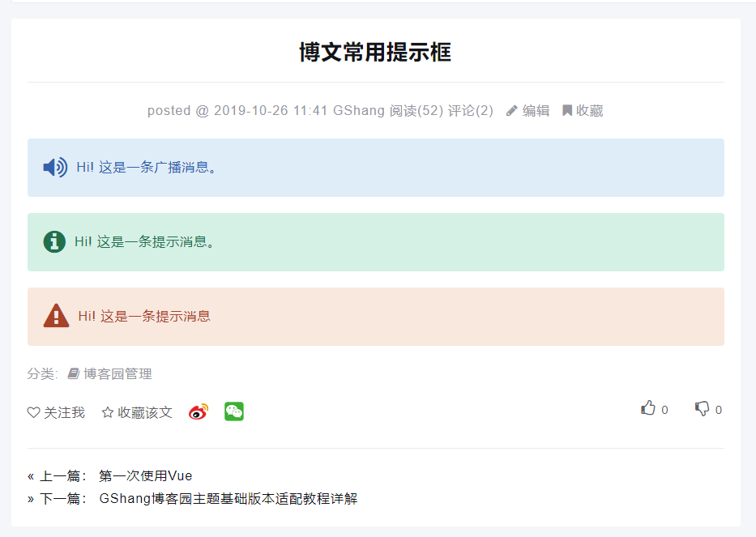756x537 pixels.
Task: Toggle the heart 关注我 follow button
Action: 56,412
